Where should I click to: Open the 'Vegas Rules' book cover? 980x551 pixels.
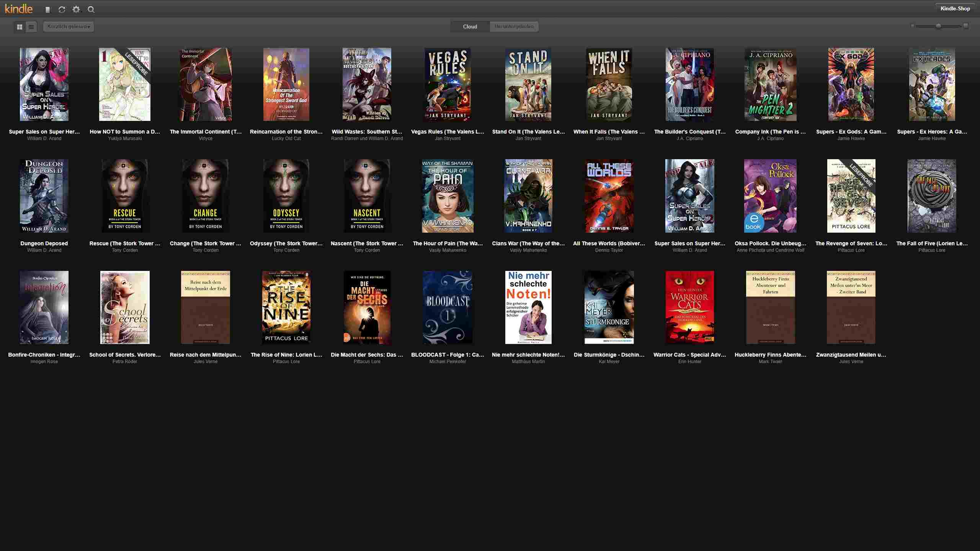[x=448, y=84]
